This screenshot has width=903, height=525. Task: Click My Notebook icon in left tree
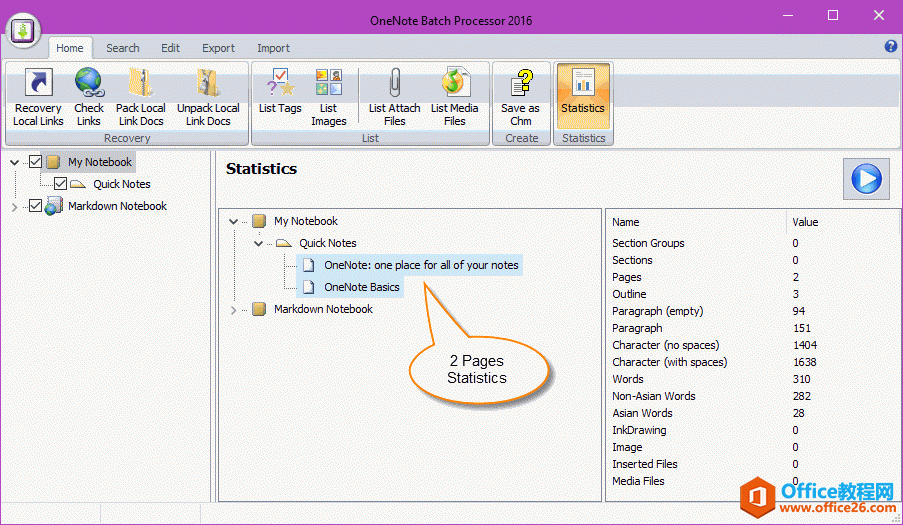(x=53, y=162)
